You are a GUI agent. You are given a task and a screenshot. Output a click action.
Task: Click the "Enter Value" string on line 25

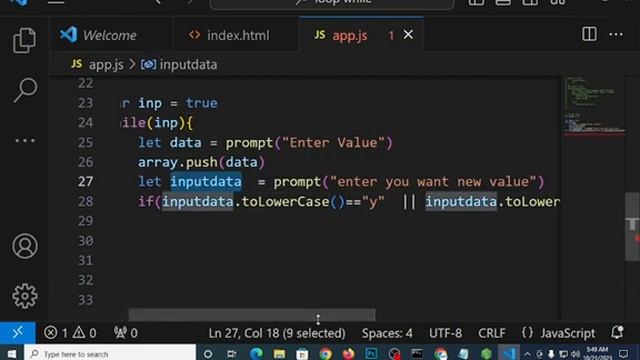[x=333, y=143]
